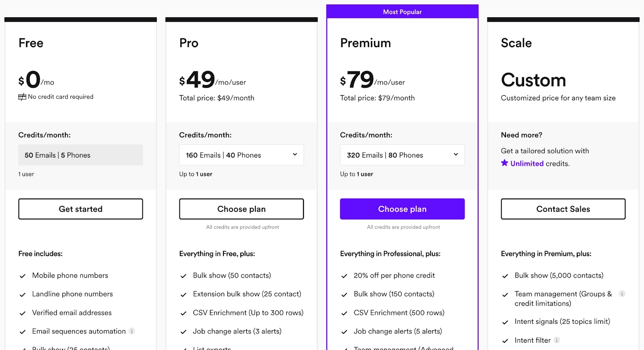This screenshot has height=350, width=644.
Task: Click the Contact Sales button
Action: click(x=563, y=209)
